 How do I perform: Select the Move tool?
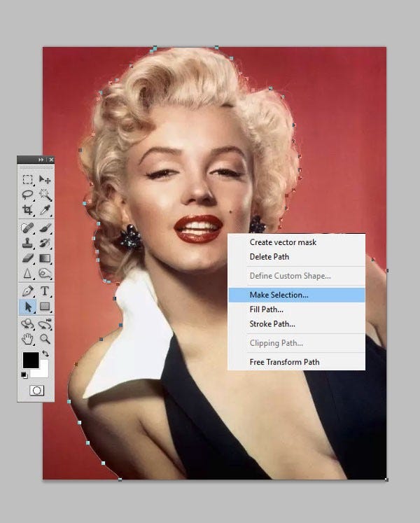45,180
